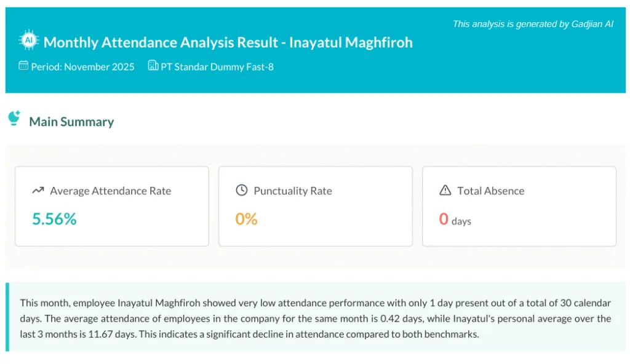Click the attendance summary paragraph text
This screenshot has height=364, width=630.
coord(315,318)
